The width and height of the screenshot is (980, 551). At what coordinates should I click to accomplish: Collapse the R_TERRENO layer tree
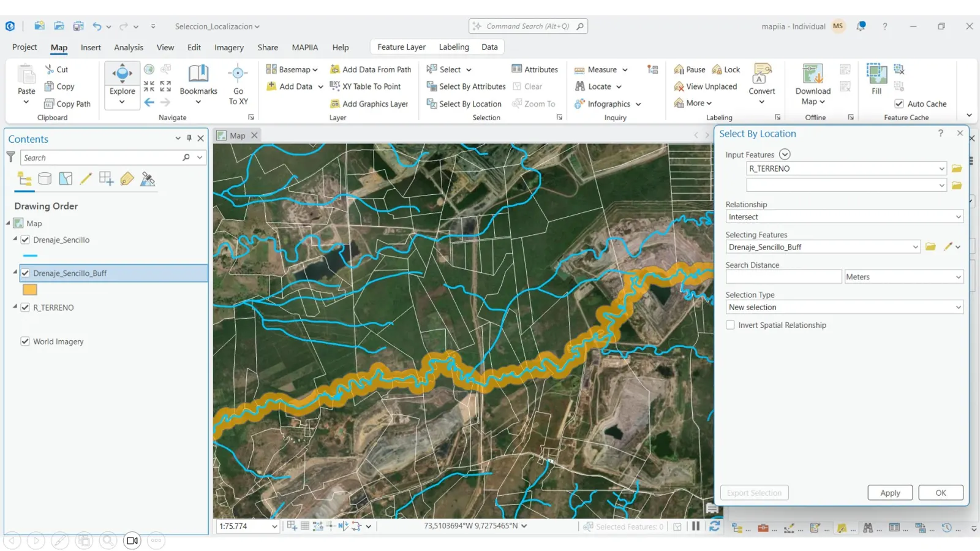pyautogui.click(x=15, y=306)
